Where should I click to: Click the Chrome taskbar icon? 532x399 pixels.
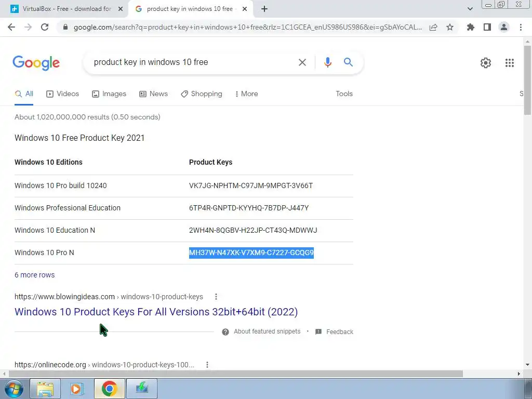pos(109,389)
